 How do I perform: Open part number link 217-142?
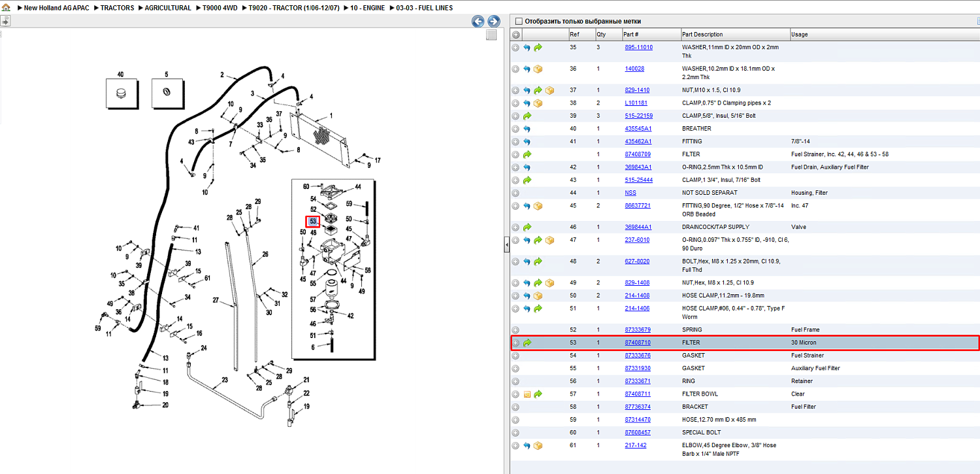635,446
